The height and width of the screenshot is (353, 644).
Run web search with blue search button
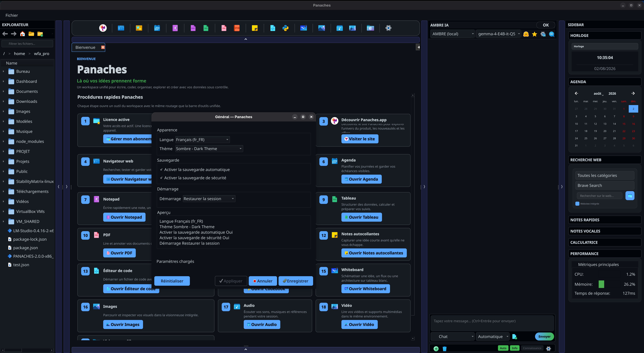[630, 196]
